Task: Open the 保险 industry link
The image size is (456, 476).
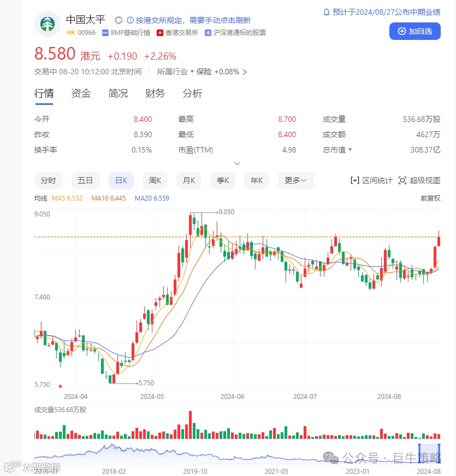Action: click(204, 72)
